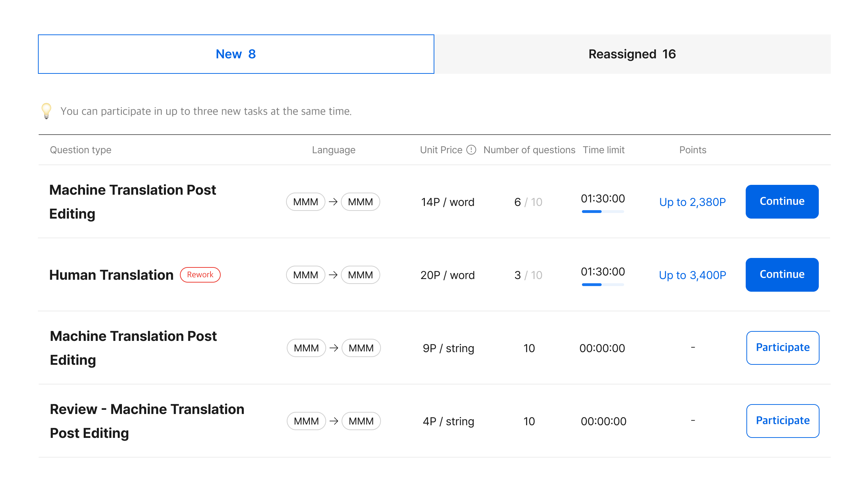
Task: Click the Review - Machine Translation Post Editing title
Action: point(147,421)
